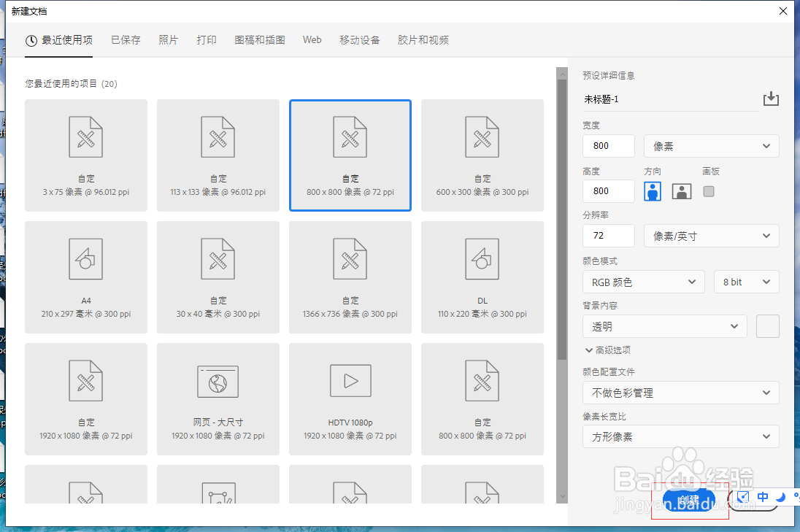
Task: Select the landscape orientation icon
Action: [681, 190]
